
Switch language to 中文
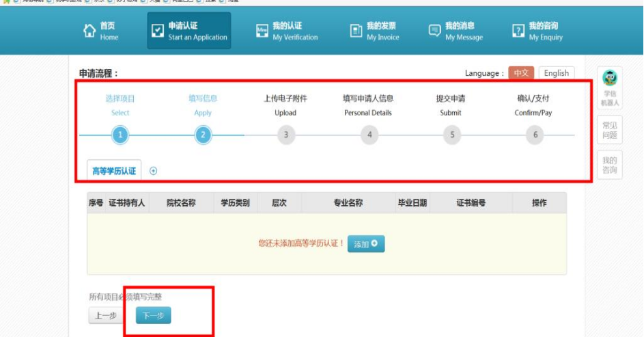pyautogui.click(x=522, y=73)
